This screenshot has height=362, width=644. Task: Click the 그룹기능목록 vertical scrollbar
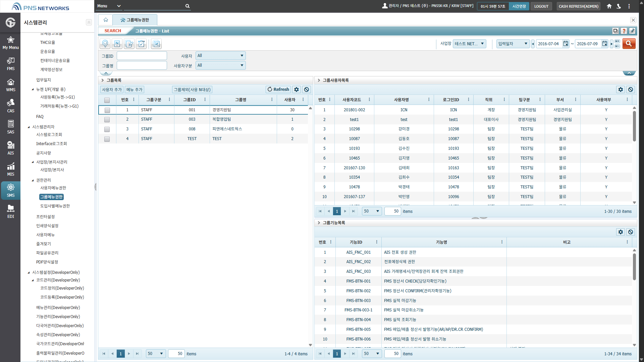(x=634, y=267)
